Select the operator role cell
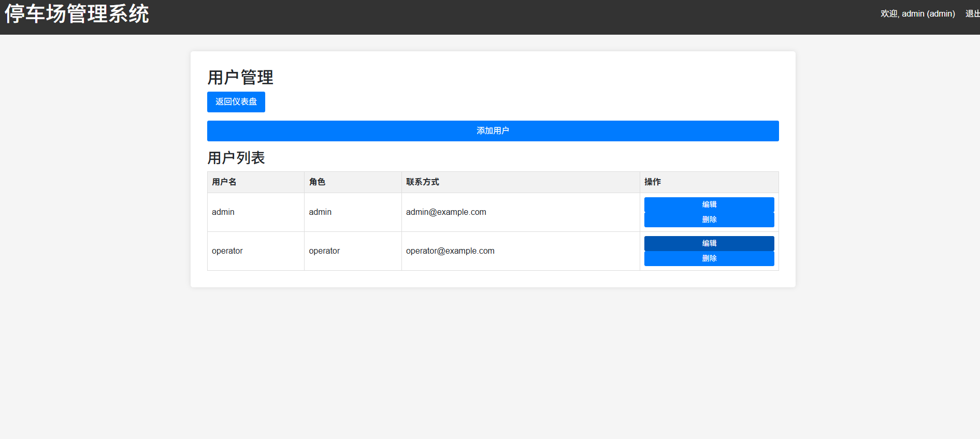 pos(353,251)
